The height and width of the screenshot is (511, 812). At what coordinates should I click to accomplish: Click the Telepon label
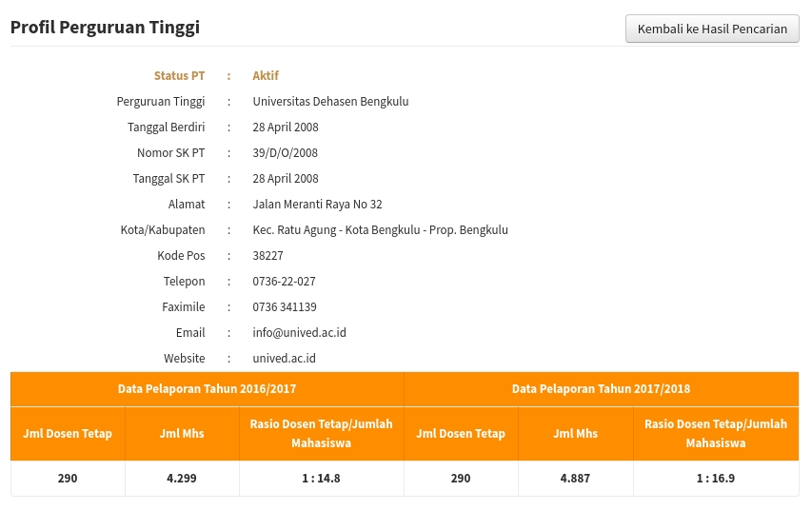[185, 282]
